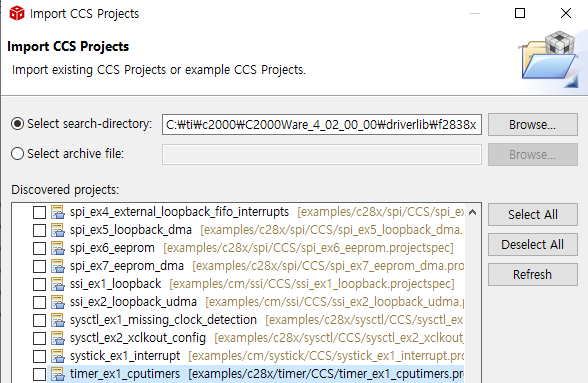
Task: Close the Import CCS Projects dialog
Action: point(566,13)
